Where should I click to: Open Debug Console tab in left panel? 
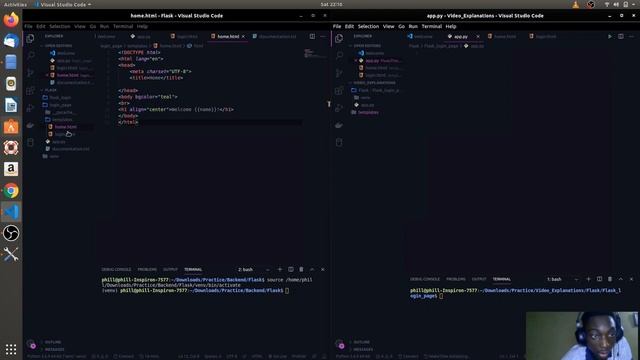point(116,269)
